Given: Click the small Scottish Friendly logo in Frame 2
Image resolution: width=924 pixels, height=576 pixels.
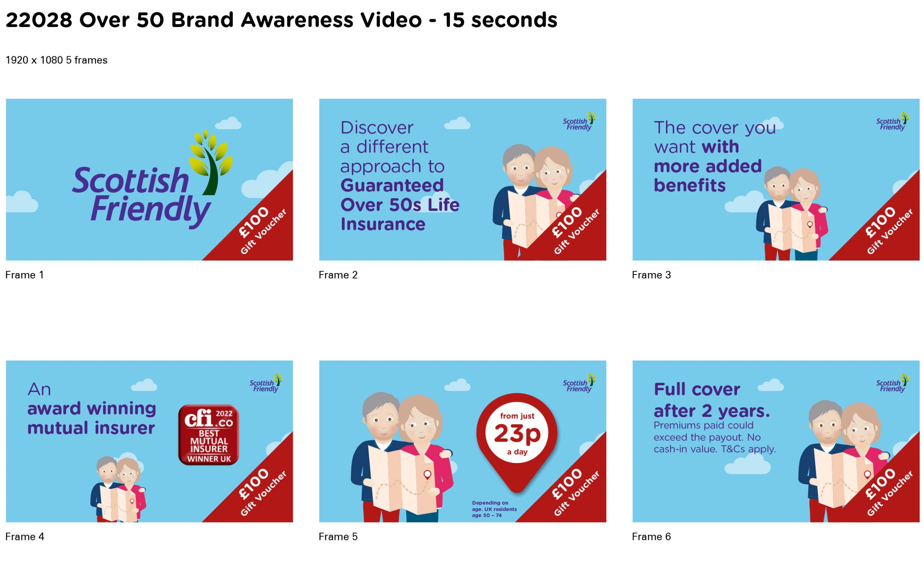Looking at the screenshot, I should tap(579, 122).
